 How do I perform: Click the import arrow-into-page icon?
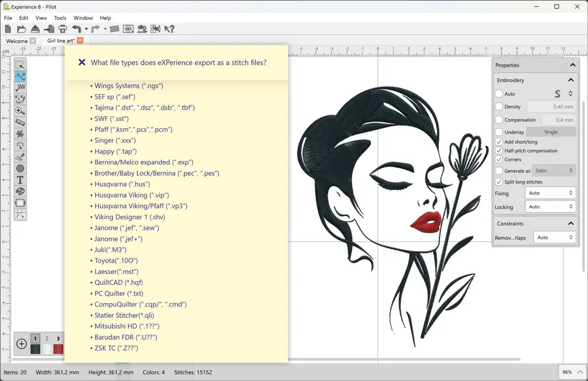(49, 29)
